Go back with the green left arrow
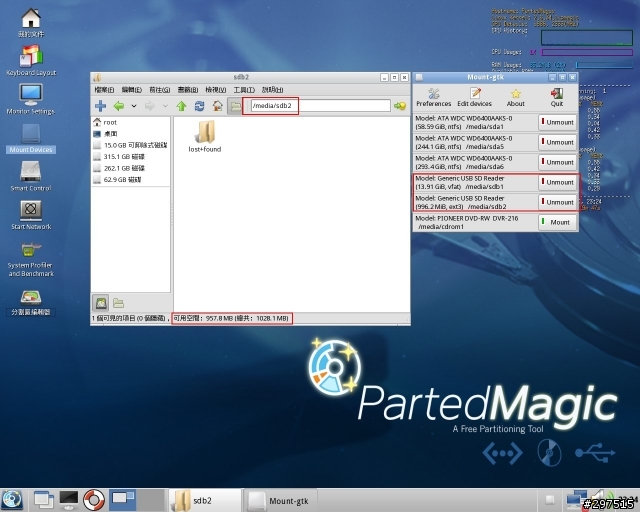 point(119,106)
